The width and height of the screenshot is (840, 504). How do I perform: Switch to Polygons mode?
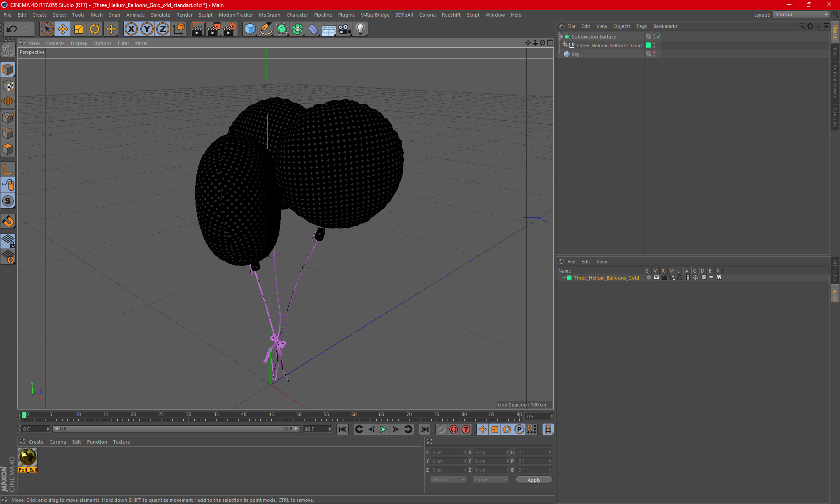pyautogui.click(x=8, y=149)
